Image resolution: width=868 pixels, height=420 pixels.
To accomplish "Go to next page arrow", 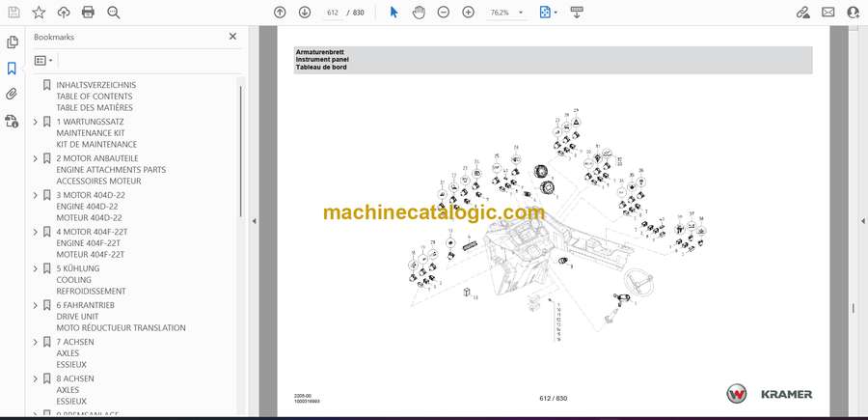I will point(305,13).
